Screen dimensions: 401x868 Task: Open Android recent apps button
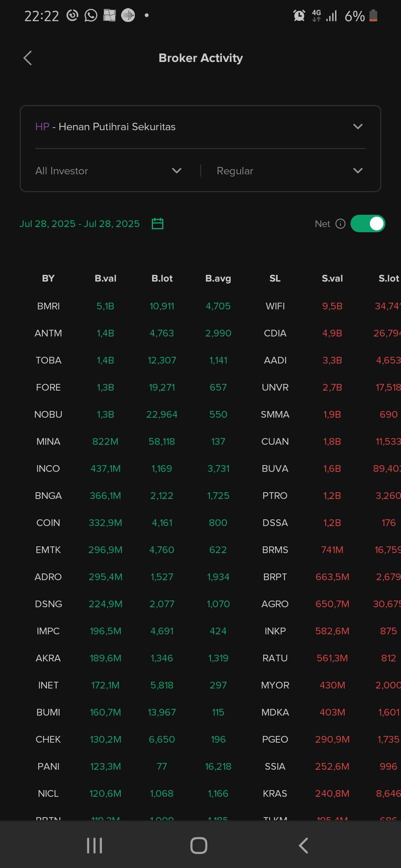pyautogui.click(x=94, y=845)
